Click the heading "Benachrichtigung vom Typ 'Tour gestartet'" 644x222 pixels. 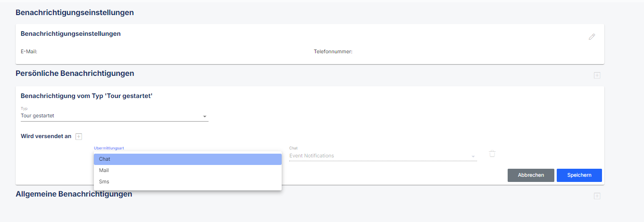click(x=87, y=96)
